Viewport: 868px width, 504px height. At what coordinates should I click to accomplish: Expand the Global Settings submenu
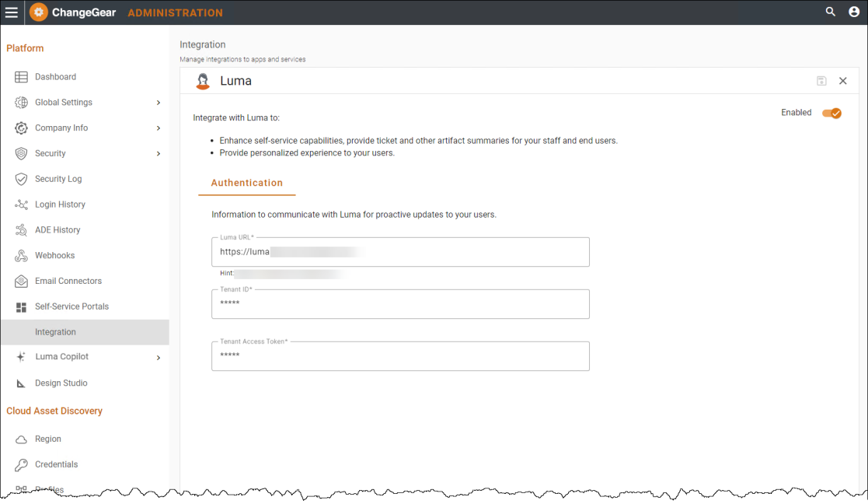click(x=159, y=103)
